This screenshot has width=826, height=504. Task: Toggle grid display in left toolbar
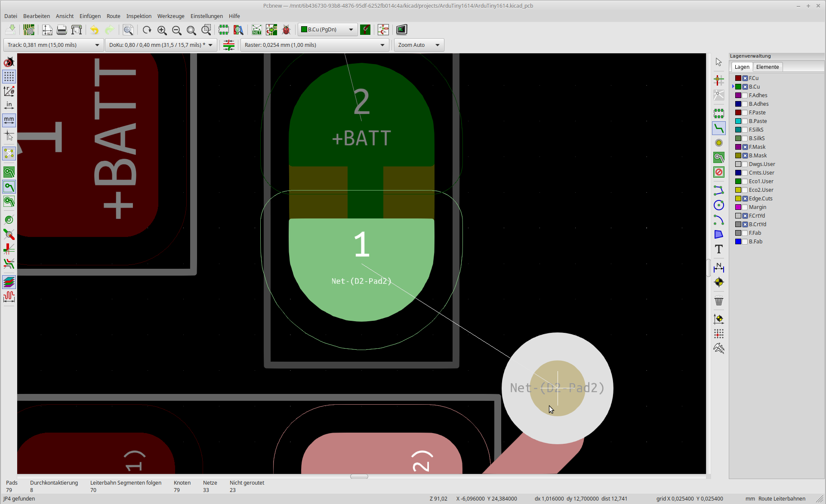tap(9, 77)
